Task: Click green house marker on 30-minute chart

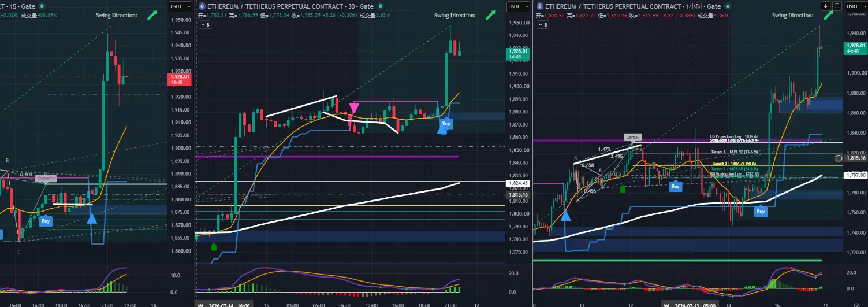Action: coord(214,247)
